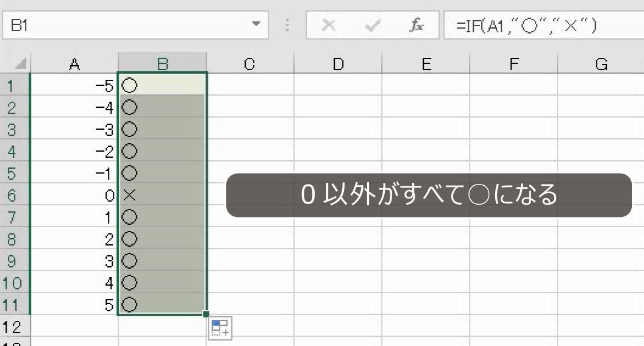Image resolution: width=644 pixels, height=346 pixels.
Task: Click cell A5 containing -1
Action: (x=74, y=172)
